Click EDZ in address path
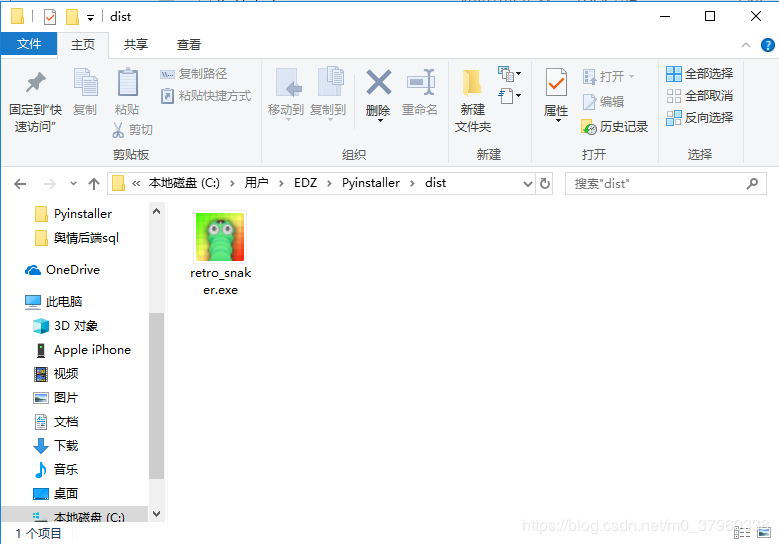Image resolution: width=779 pixels, height=544 pixels. click(306, 183)
